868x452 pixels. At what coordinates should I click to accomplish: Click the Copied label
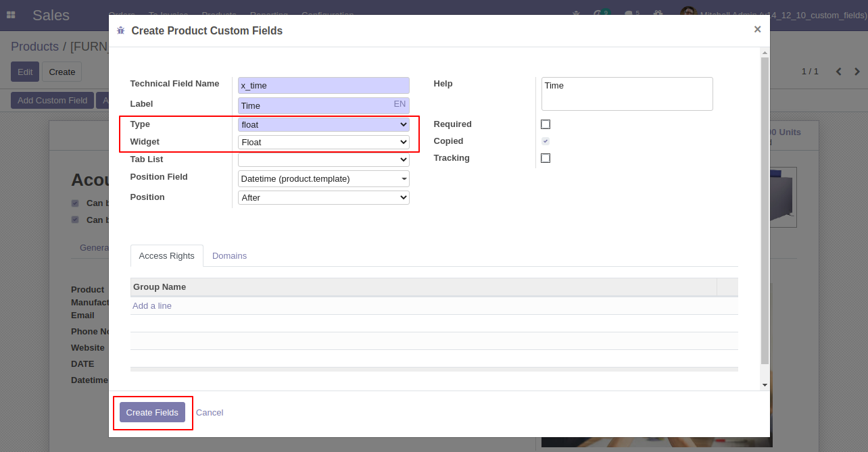(x=448, y=141)
